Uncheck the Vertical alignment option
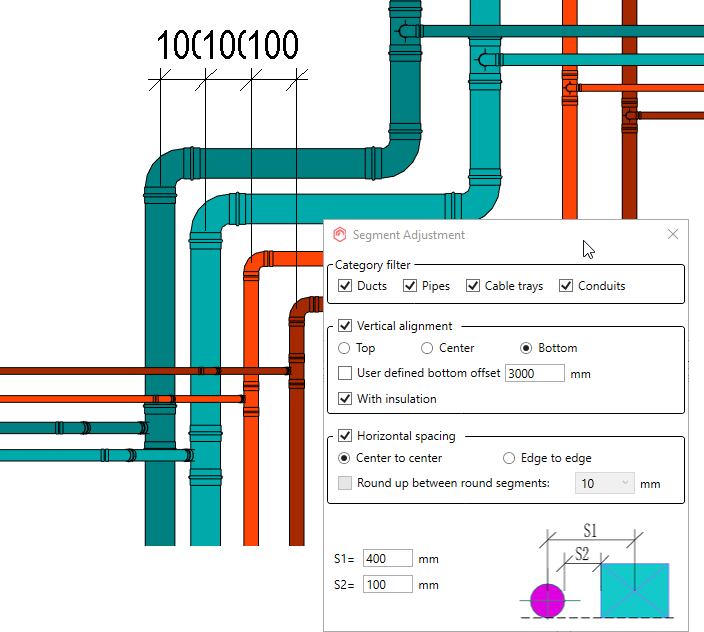 [345, 326]
